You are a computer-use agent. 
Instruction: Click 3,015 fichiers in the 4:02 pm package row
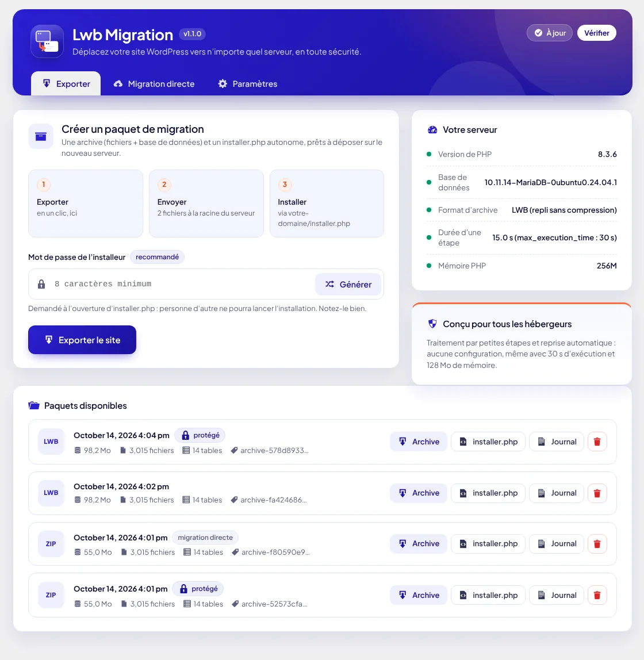[x=147, y=500]
